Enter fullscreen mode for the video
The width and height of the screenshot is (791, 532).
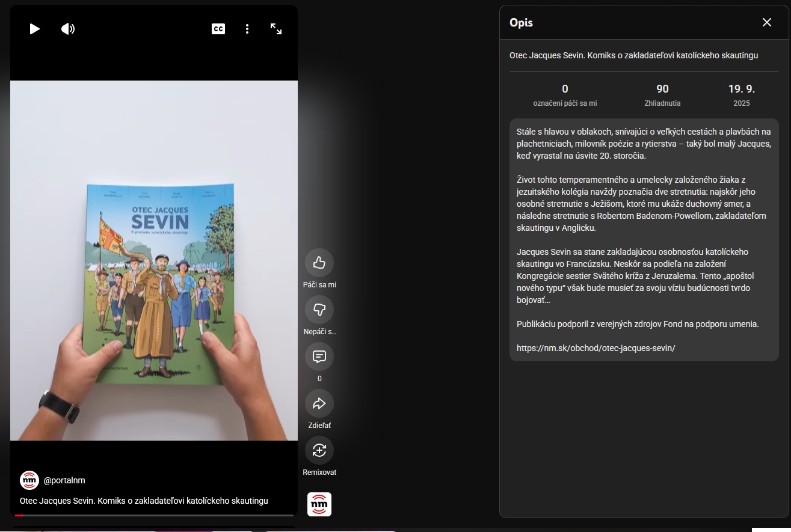click(276, 29)
